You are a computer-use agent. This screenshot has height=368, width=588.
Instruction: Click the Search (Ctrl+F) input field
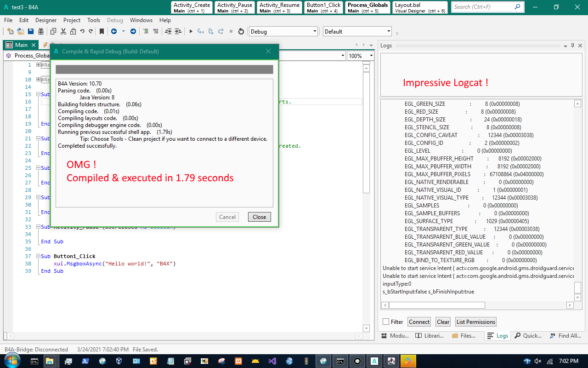482,7
